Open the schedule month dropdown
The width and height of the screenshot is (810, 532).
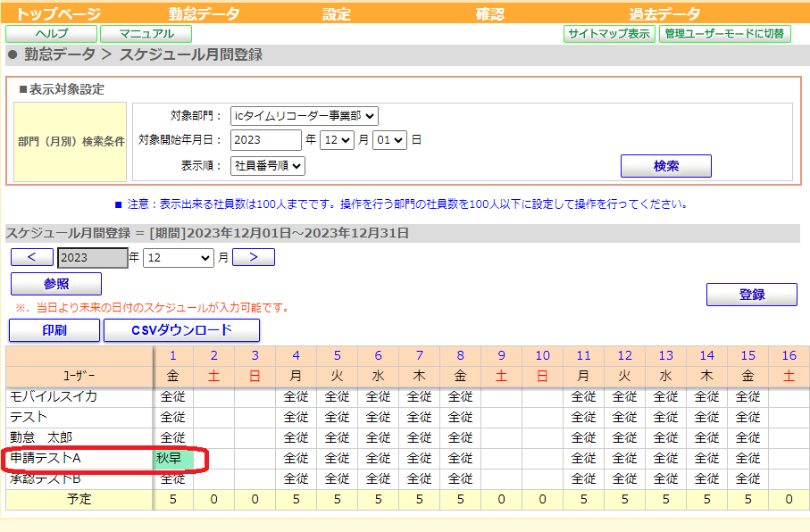179,258
